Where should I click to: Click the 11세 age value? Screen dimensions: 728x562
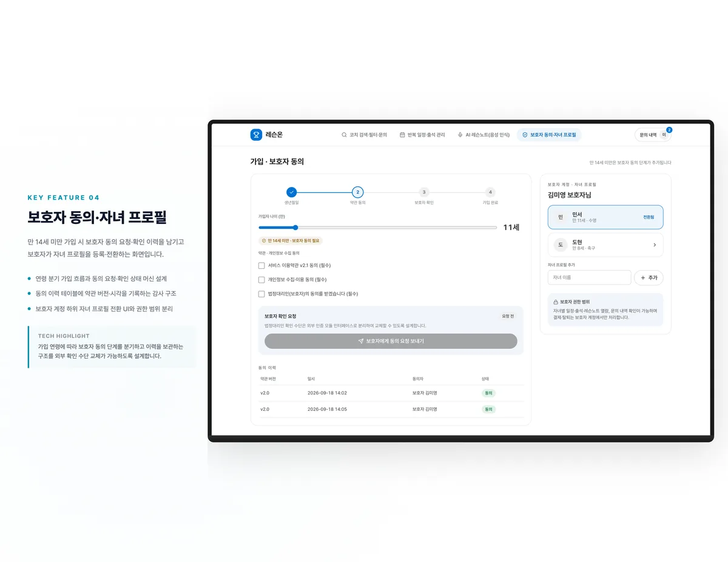coord(511,228)
